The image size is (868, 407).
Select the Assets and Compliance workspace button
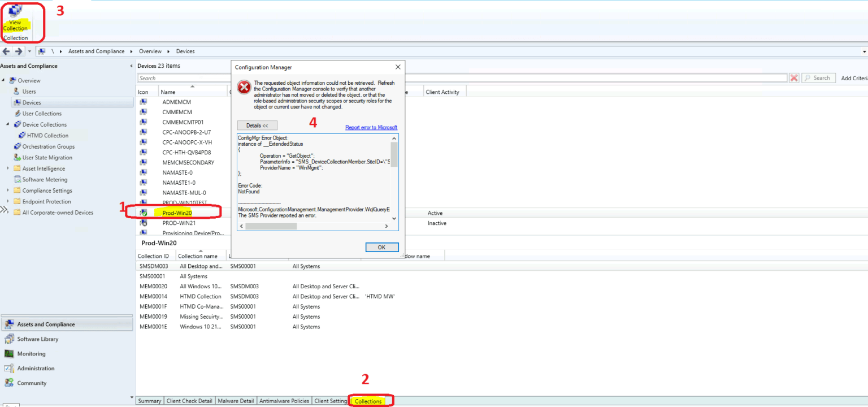67,324
